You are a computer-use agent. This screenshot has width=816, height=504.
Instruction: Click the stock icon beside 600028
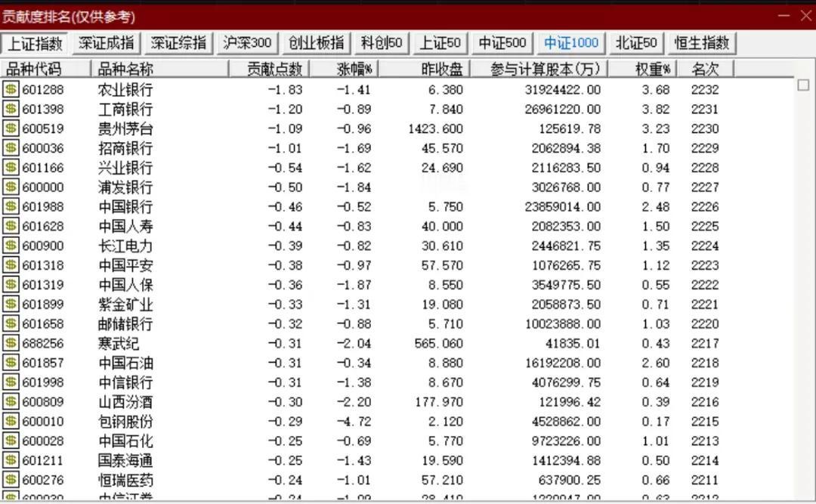coord(11,441)
